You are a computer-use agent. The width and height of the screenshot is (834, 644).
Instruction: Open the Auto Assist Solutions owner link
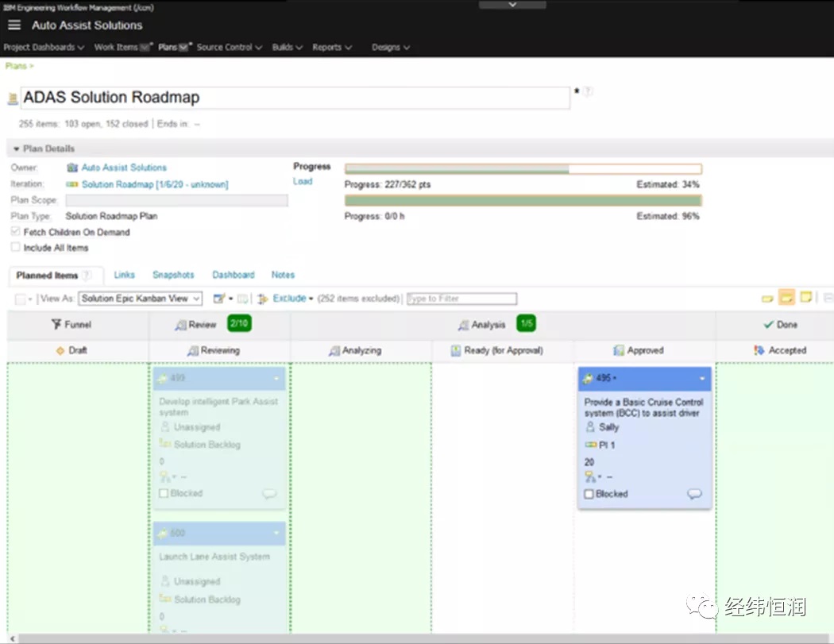(x=124, y=168)
